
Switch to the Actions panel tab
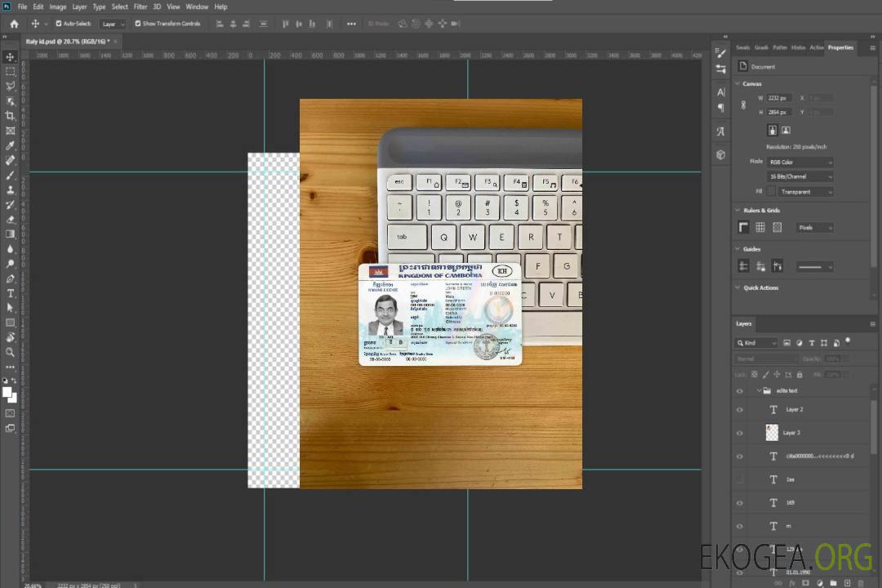816,47
